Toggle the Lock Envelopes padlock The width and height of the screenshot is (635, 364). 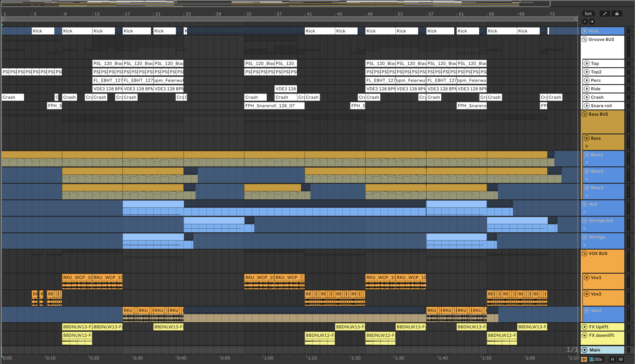617,14
